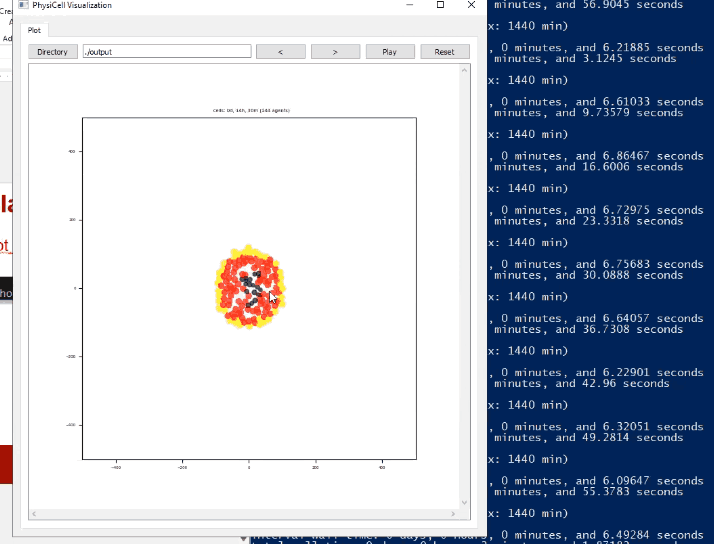
Task: Click the vertical scrollbar down arrow
Action: click(x=464, y=502)
